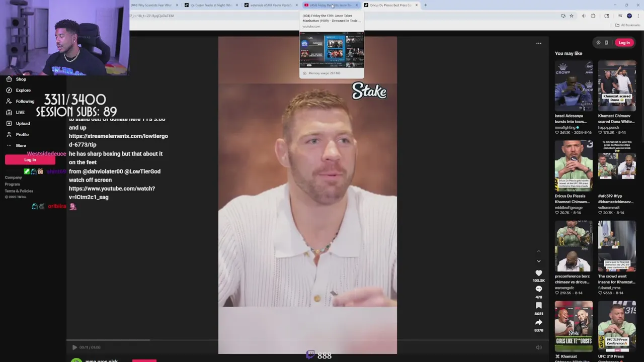Viewport: 644px width, 362px height.
Task: Close the Ice Cream Trucks tab
Action: coord(236,5)
